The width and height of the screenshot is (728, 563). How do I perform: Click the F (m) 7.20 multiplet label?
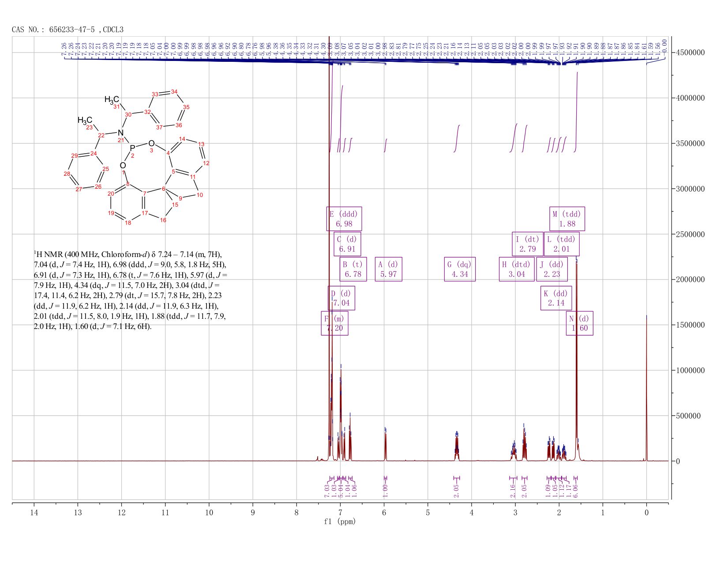coord(334,323)
